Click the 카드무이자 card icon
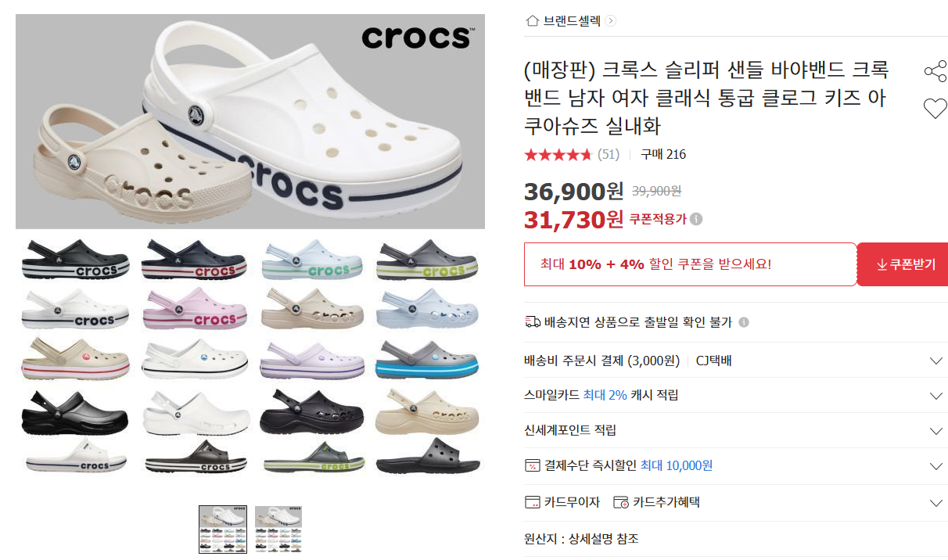Screen dimensions: 948x560 (x=533, y=502)
